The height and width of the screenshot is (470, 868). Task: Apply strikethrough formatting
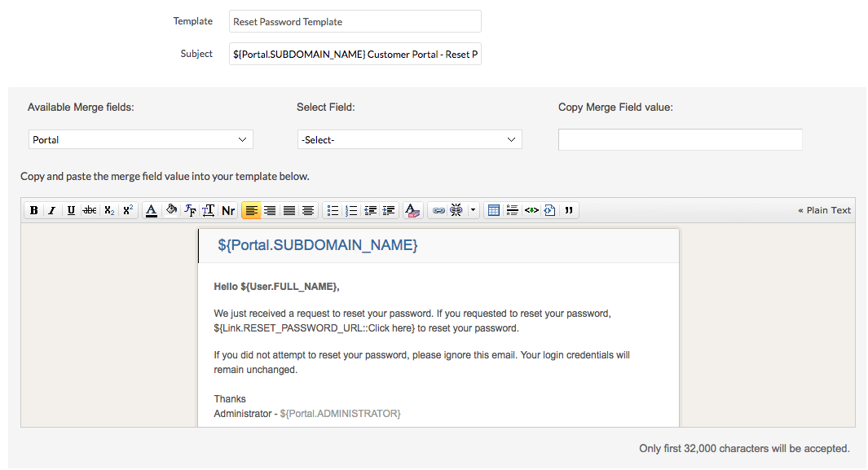(90, 210)
